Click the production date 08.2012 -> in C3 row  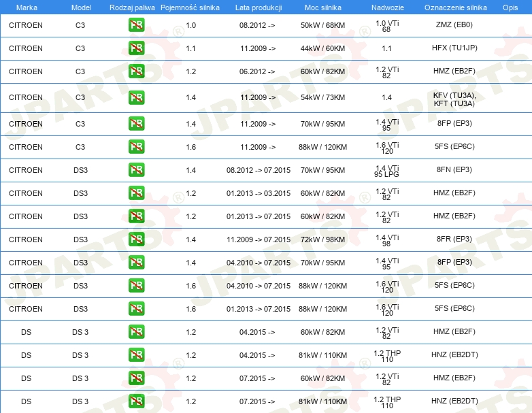[257, 25]
